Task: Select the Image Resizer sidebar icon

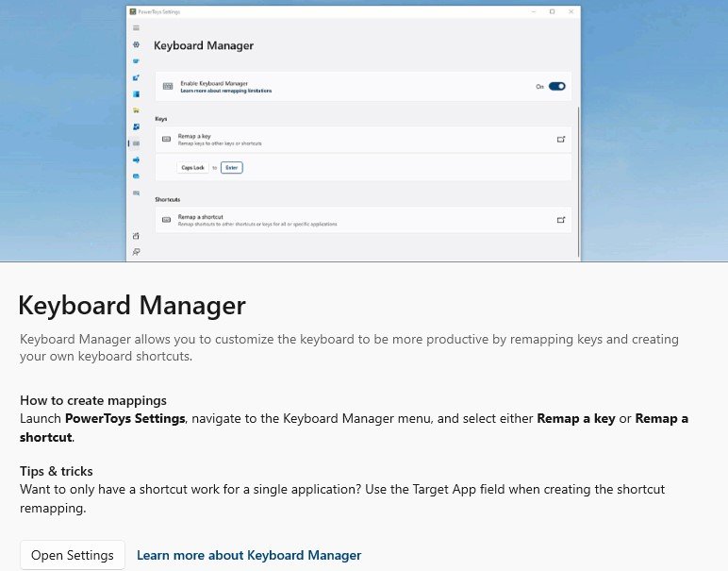Action: click(136, 126)
